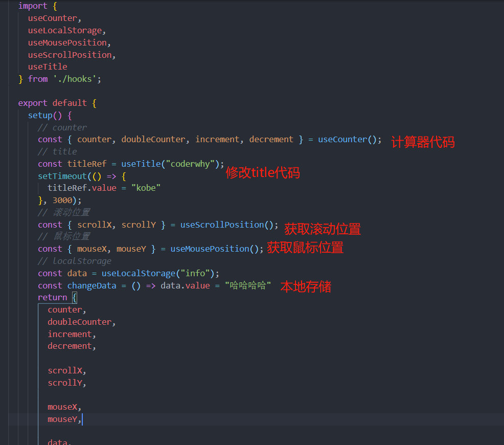The width and height of the screenshot is (504, 445).
Task: Click the './hooks' import path string
Action: click(75, 79)
